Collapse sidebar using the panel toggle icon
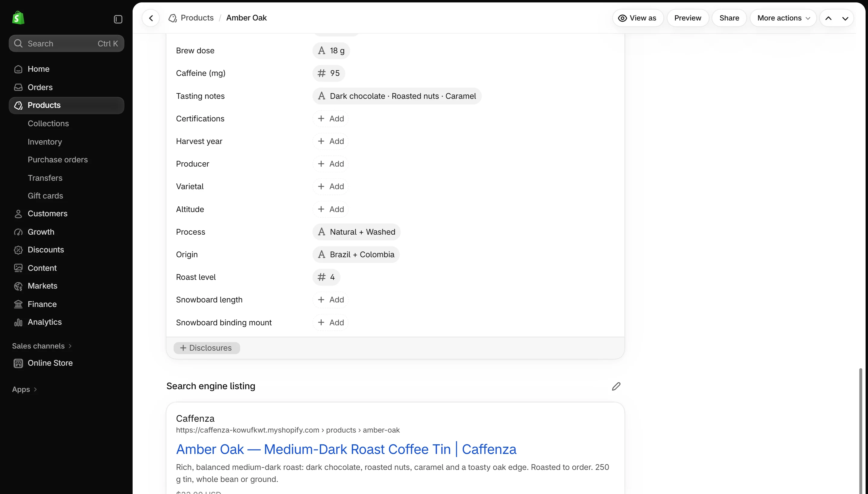This screenshot has width=868, height=494. tap(118, 19)
